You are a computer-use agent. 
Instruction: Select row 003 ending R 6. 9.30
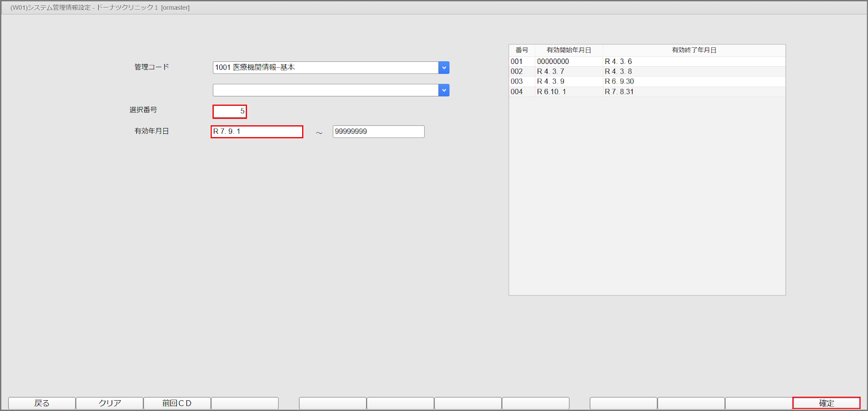coord(647,82)
